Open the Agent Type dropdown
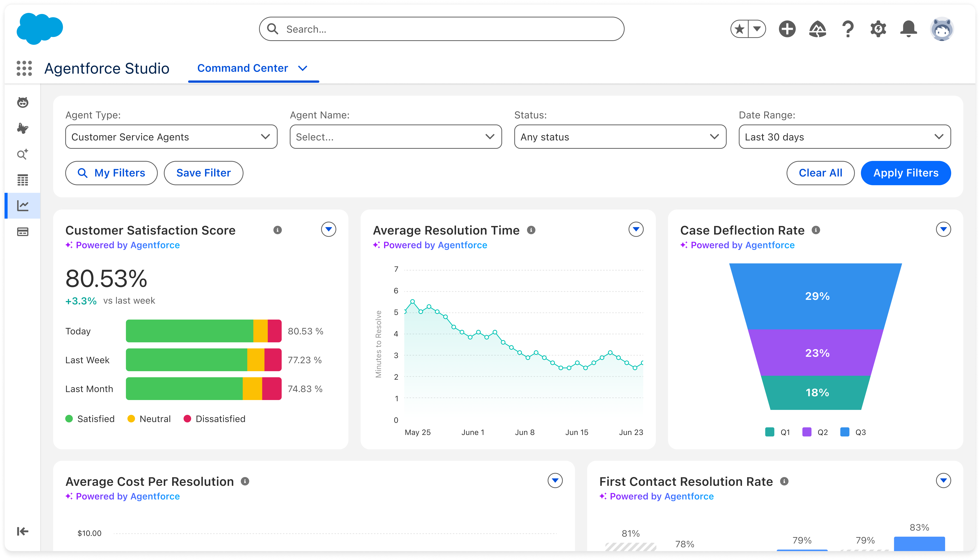Viewport: 980px width, 560px height. point(171,137)
